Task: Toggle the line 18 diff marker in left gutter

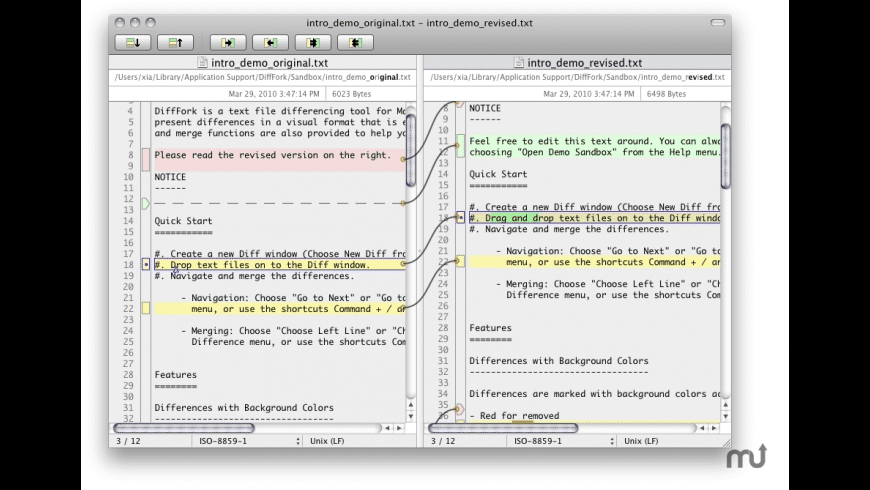Action: click(x=146, y=265)
